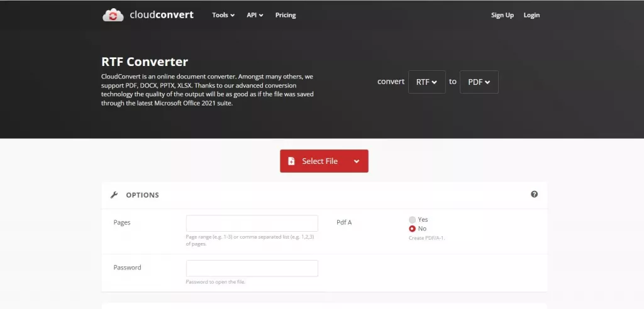Click the Select File button
This screenshot has width=644, height=309.
(324, 161)
